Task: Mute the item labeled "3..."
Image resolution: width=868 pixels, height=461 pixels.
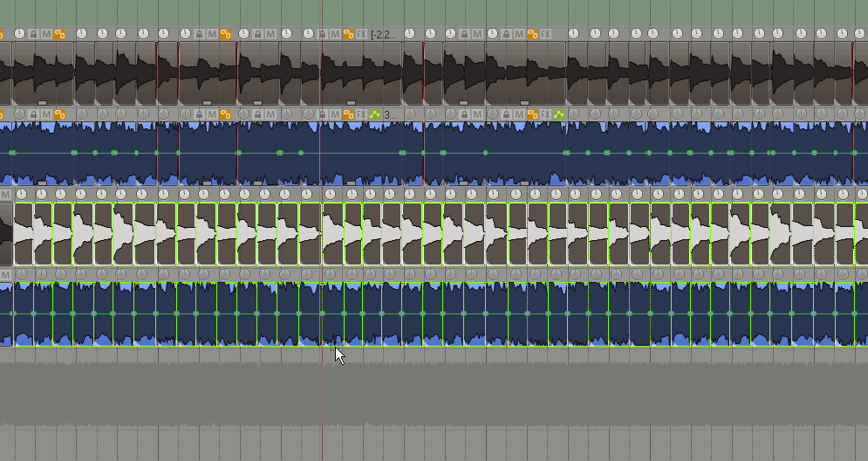Action: pyautogui.click(x=335, y=114)
